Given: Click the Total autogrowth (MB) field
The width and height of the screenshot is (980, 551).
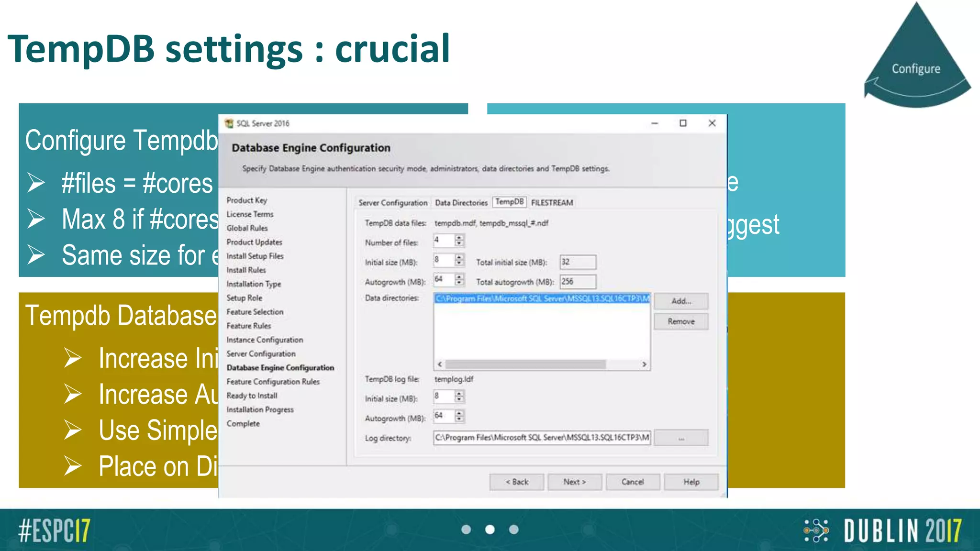Looking at the screenshot, I should pos(578,282).
